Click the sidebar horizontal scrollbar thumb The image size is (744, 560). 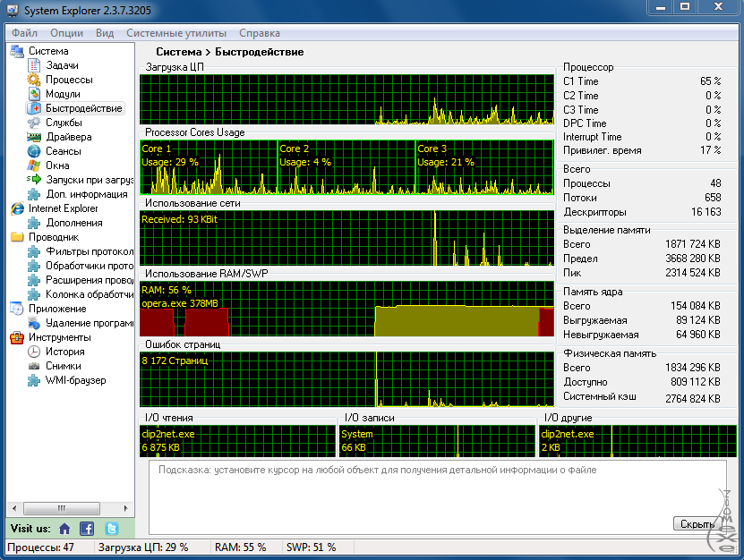pos(62,508)
